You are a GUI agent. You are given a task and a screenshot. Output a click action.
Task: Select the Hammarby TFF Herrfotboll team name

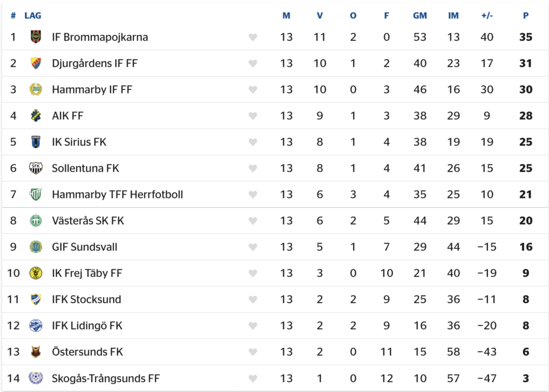(x=117, y=195)
